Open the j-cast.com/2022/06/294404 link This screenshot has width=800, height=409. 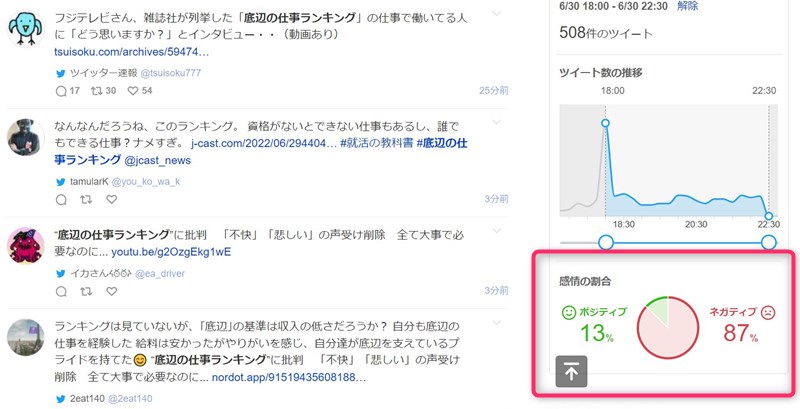pyautogui.click(x=264, y=144)
